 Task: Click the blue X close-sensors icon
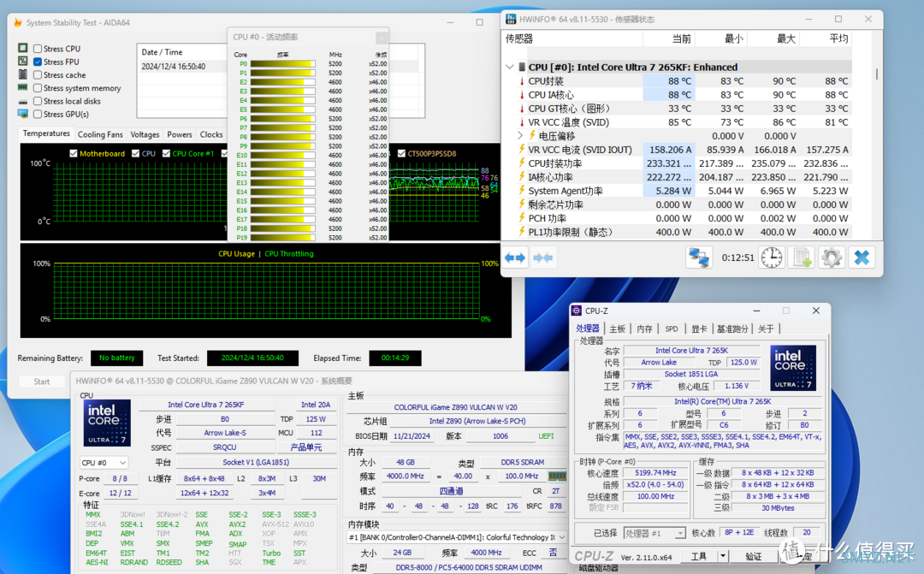click(862, 257)
